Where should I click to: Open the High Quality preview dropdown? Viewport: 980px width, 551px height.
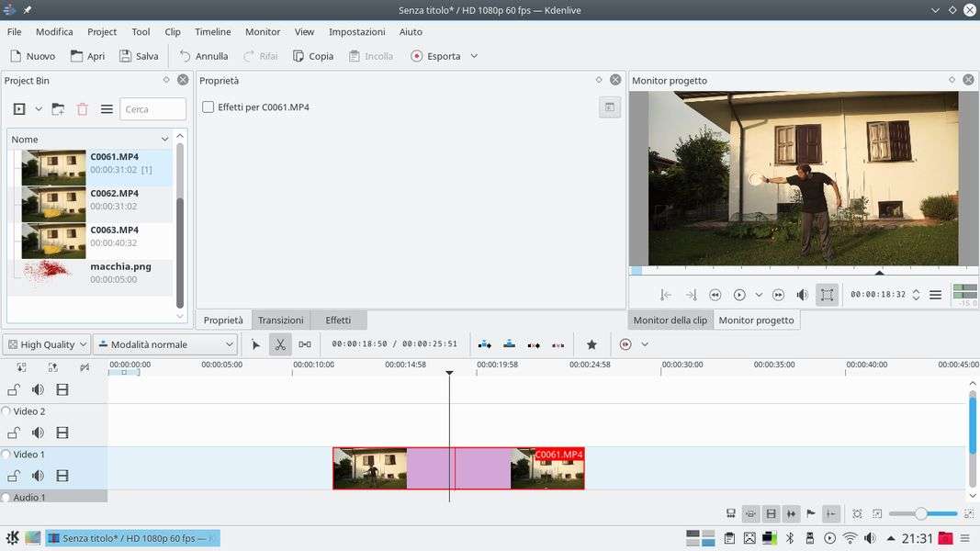[x=47, y=344]
